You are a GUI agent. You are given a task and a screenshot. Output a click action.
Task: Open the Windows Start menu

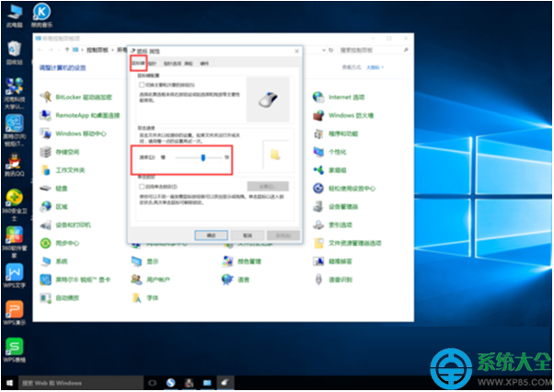(x=9, y=383)
